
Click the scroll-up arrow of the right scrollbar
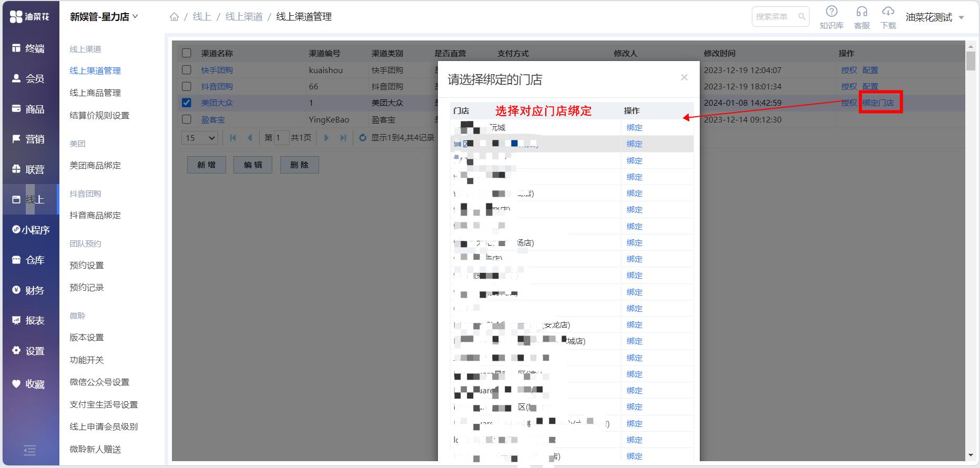[x=971, y=47]
